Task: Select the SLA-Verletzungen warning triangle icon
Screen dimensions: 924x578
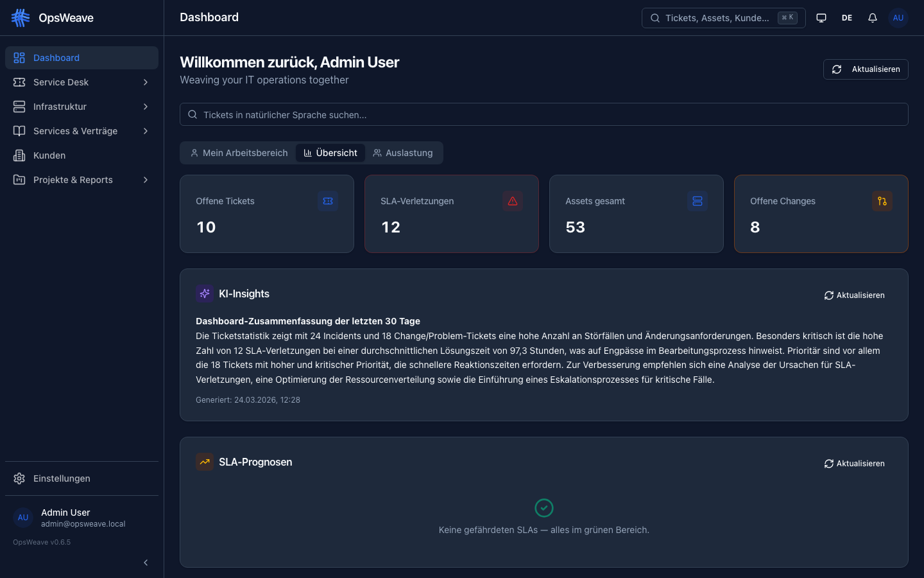Action: 512,201
